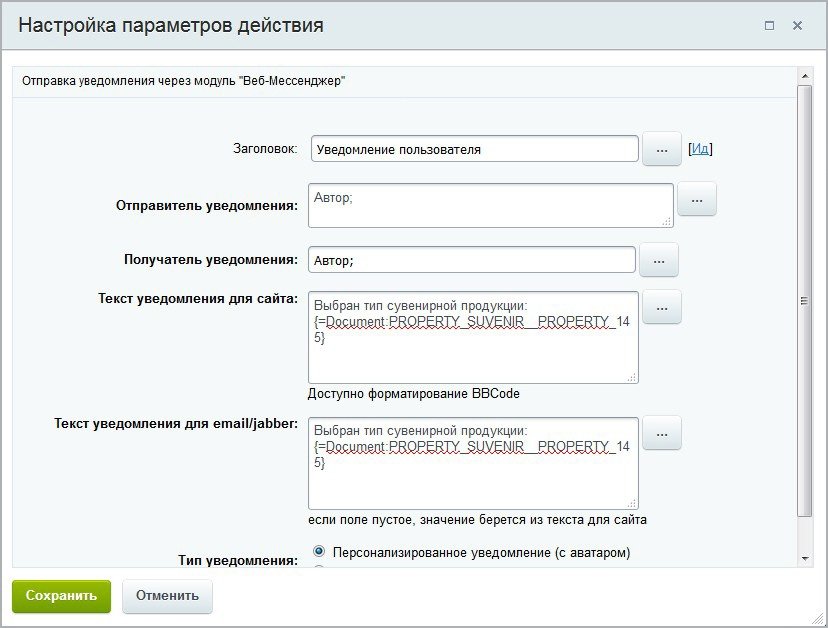The width and height of the screenshot is (828, 628).
Task: Open insert-value dialog for site notification text
Action: (x=661, y=308)
